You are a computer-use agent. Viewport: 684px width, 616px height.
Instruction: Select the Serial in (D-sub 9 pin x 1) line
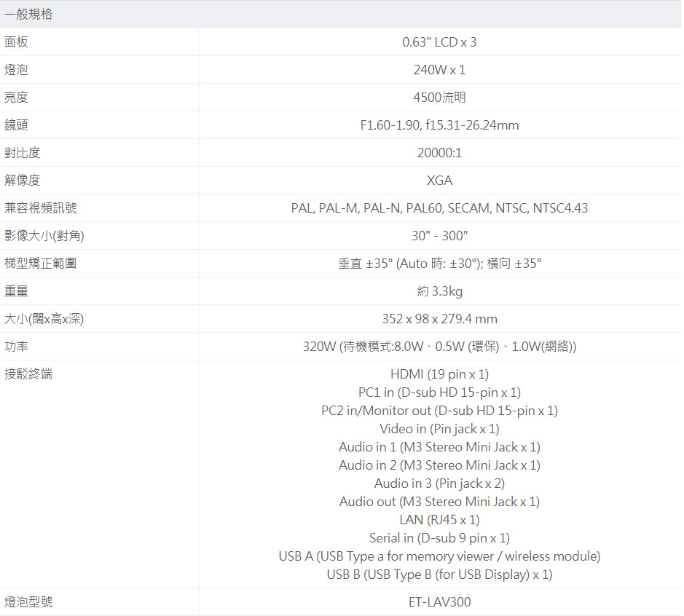439,538
